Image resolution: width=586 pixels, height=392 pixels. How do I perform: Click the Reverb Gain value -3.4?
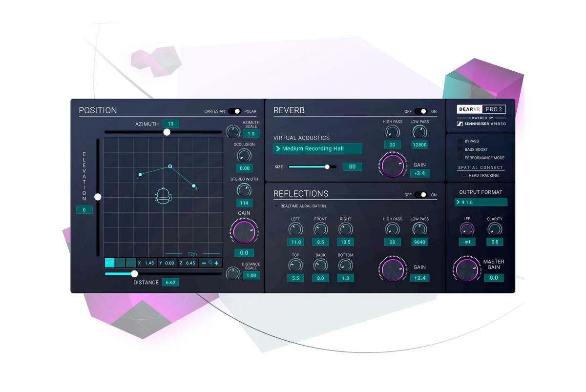420,173
